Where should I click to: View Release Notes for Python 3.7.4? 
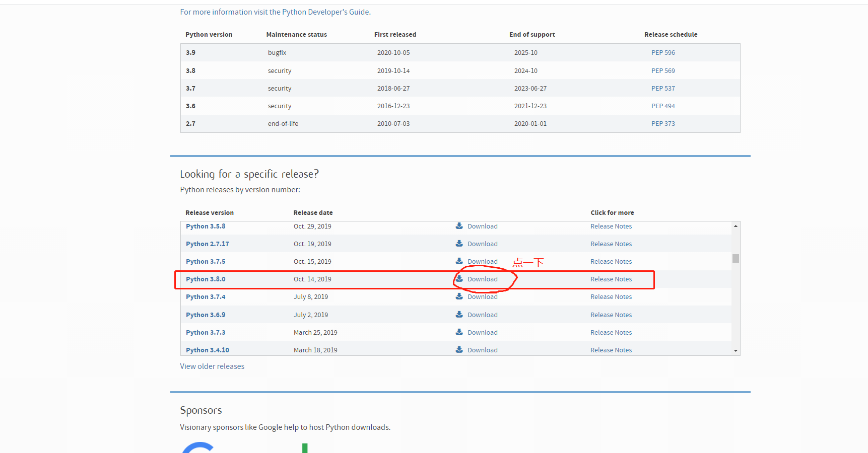coord(611,296)
